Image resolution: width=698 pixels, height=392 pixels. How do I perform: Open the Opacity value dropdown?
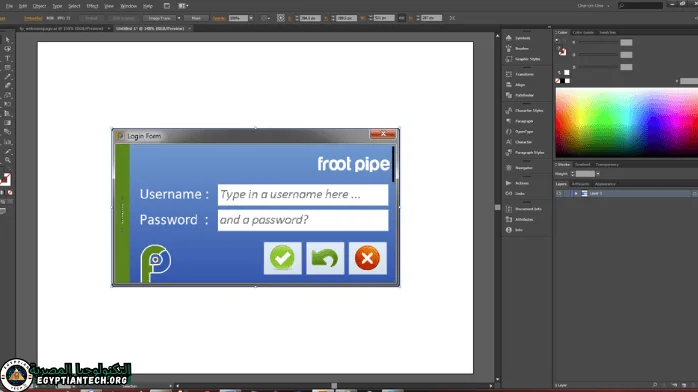(x=251, y=18)
